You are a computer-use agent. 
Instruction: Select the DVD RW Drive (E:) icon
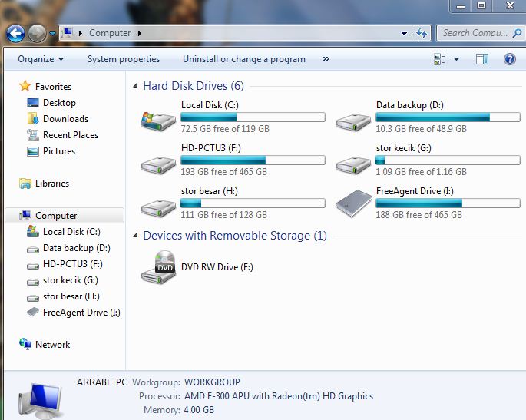tap(158, 267)
